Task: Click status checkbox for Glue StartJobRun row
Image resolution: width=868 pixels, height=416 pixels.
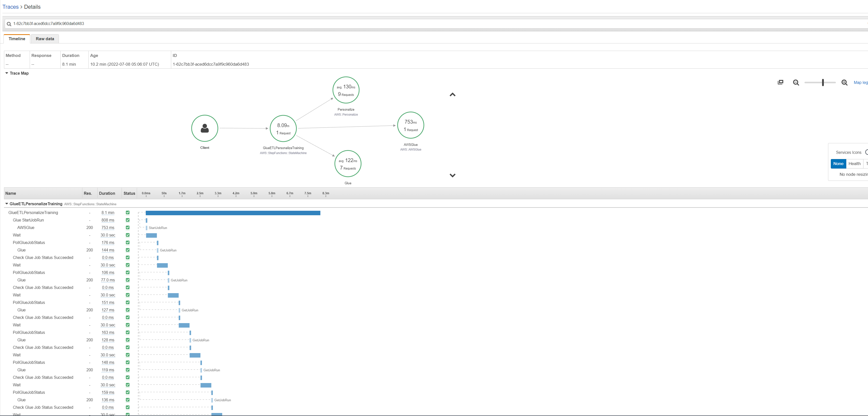Action: 128,220
